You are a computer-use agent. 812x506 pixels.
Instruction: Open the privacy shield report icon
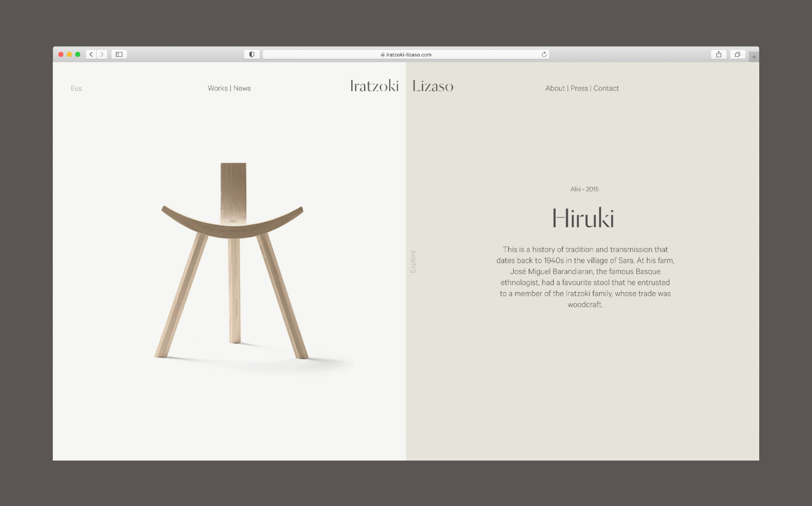[x=252, y=54]
